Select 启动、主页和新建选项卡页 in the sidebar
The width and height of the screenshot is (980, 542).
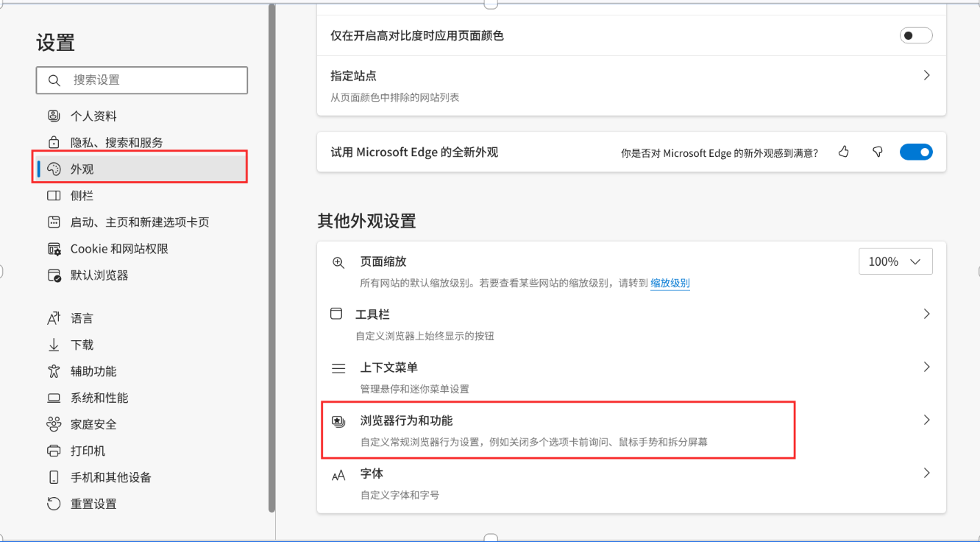(x=141, y=222)
